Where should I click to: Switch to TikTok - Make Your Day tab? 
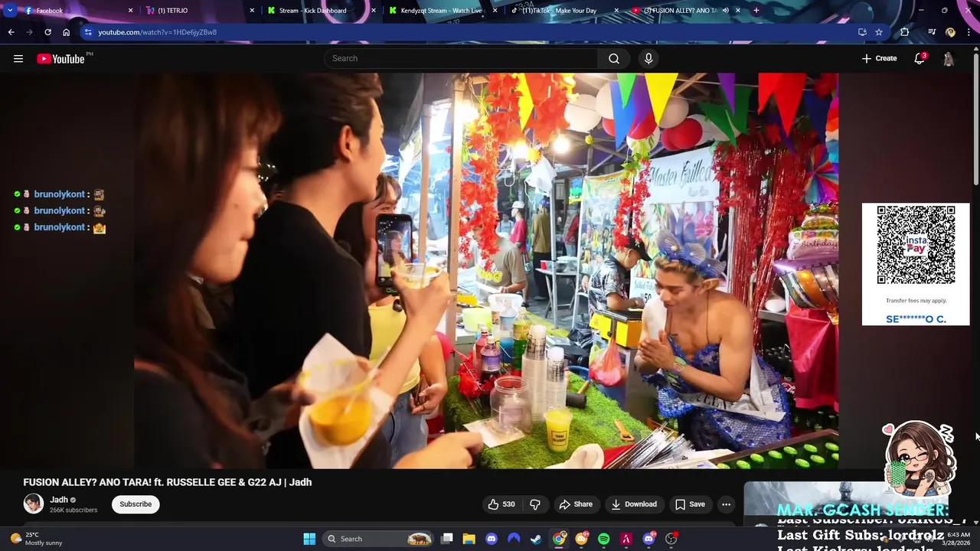click(x=564, y=11)
